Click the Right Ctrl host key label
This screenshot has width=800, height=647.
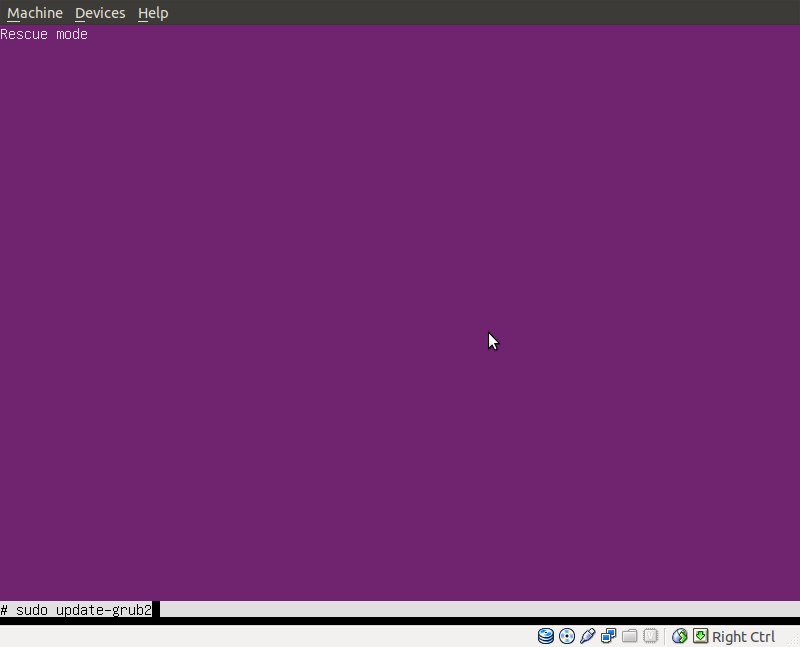click(x=743, y=637)
